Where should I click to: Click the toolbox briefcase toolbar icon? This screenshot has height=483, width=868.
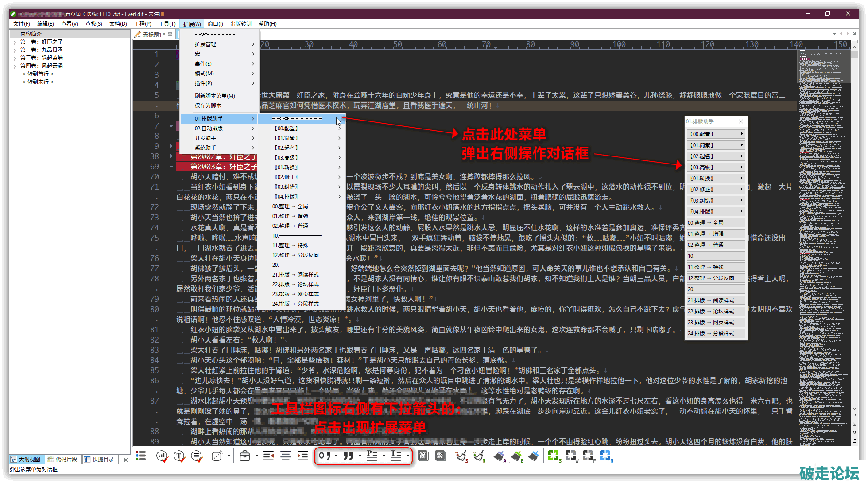[245, 456]
